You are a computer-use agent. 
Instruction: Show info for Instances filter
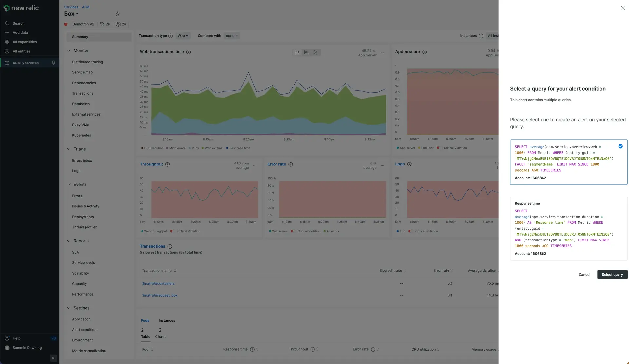pos(481,36)
